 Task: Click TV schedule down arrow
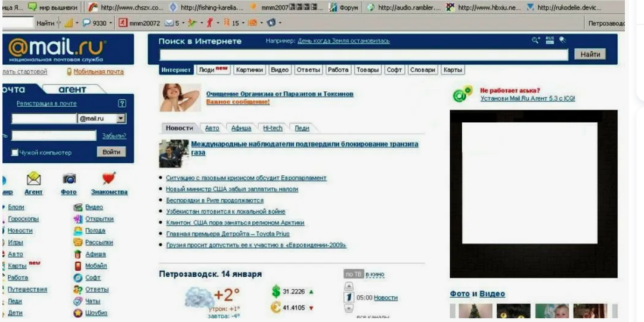pyautogui.click(x=348, y=308)
